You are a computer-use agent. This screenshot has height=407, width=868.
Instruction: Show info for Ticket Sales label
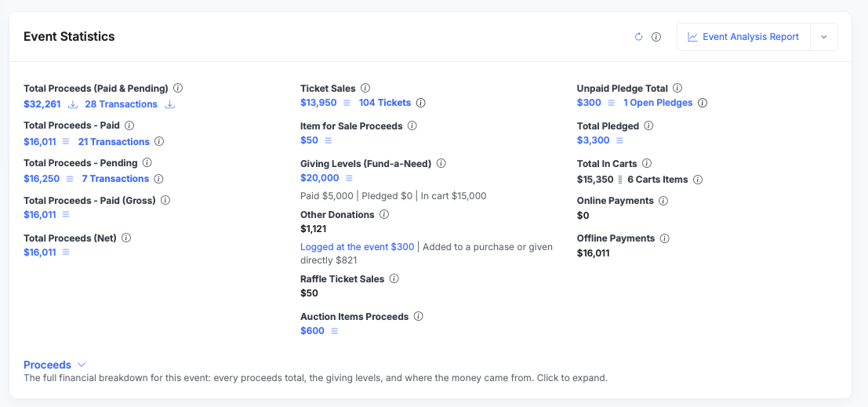(365, 88)
